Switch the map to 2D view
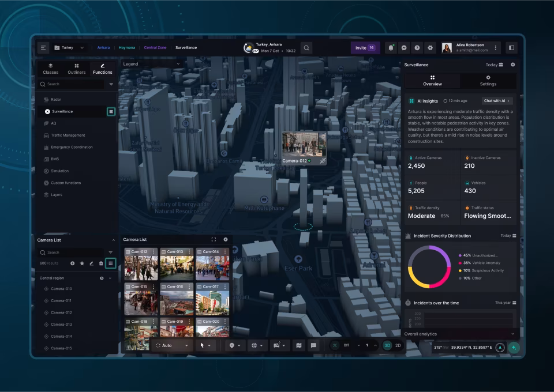Screen dimensions: 554x392 [398, 345]
